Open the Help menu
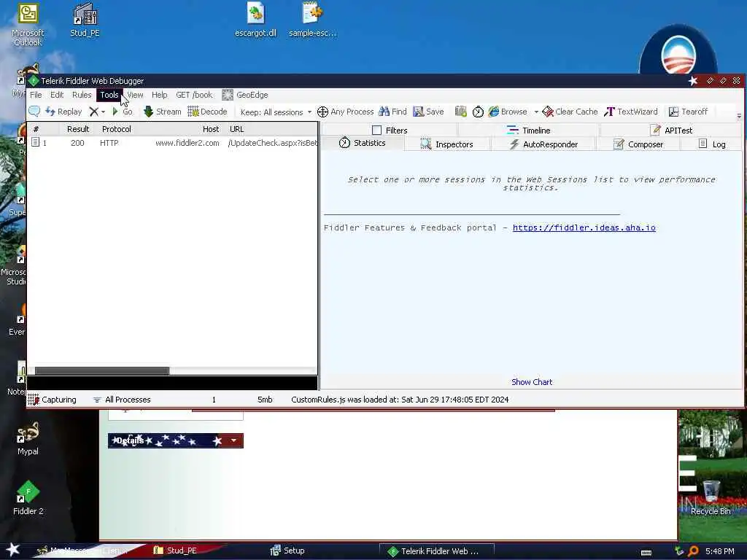The height and width of the screenshot is (560, 747). coord(160,95)
